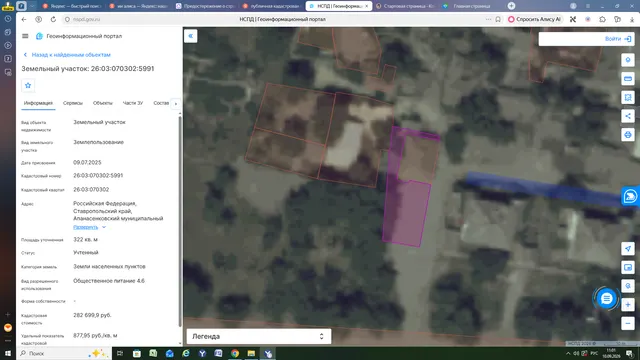
Task: Click the area value 322 кв. м
Action: [85, 240]
